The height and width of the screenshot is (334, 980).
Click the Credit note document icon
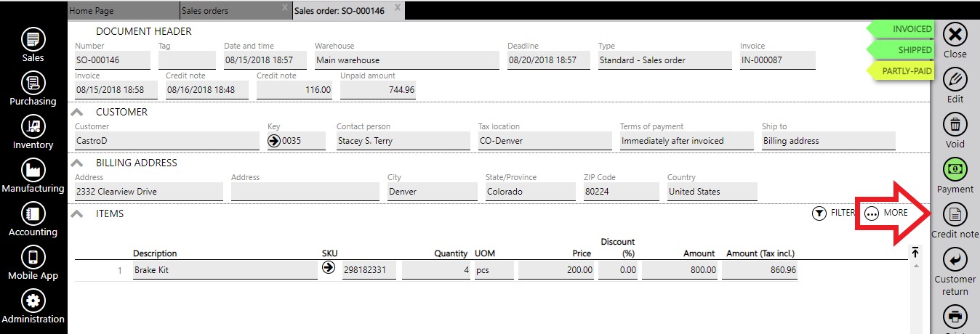coord(955,214)
